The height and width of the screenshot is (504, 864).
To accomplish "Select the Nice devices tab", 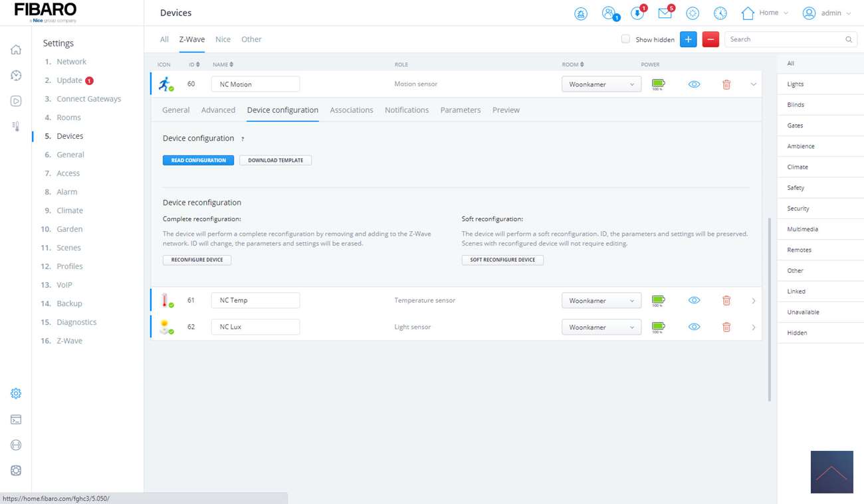I will click(223, 39).
